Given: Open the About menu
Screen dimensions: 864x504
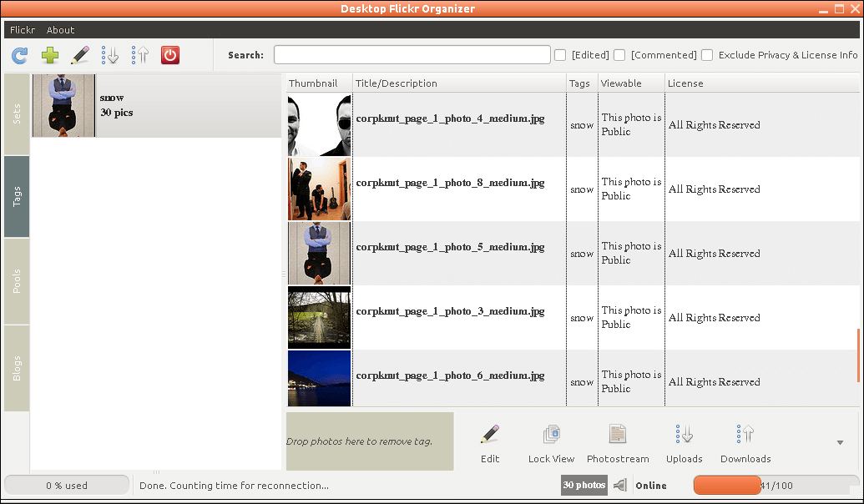Looking at the screenshot, I should click(x=61, y=30).
